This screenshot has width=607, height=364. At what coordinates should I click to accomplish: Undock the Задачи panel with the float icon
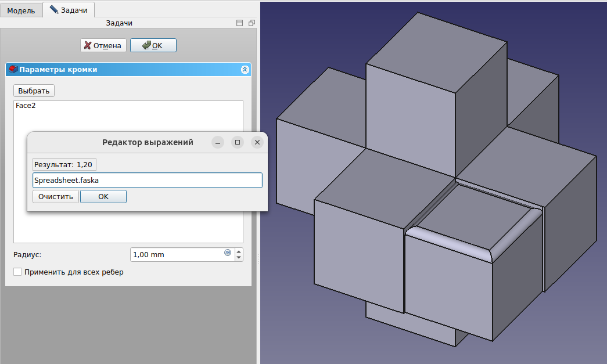tap(252, 23)
